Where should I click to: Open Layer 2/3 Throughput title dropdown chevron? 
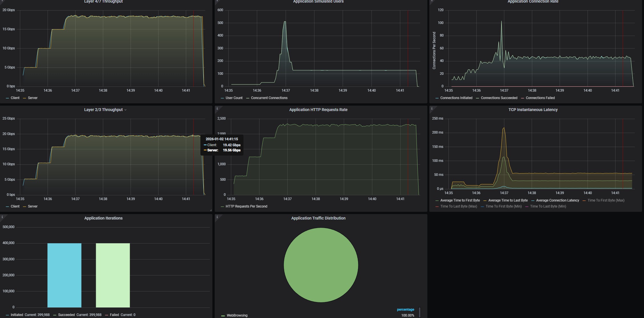click(x=125, y=110)
